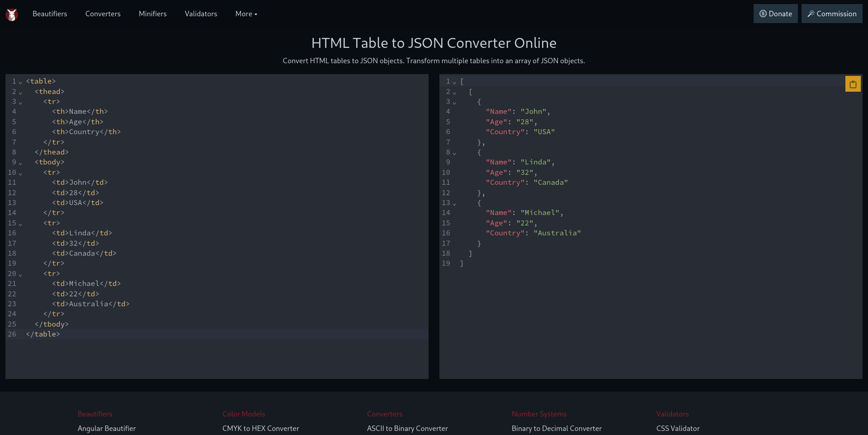
Task: Open the Converters menu
Action: [103, 14]
